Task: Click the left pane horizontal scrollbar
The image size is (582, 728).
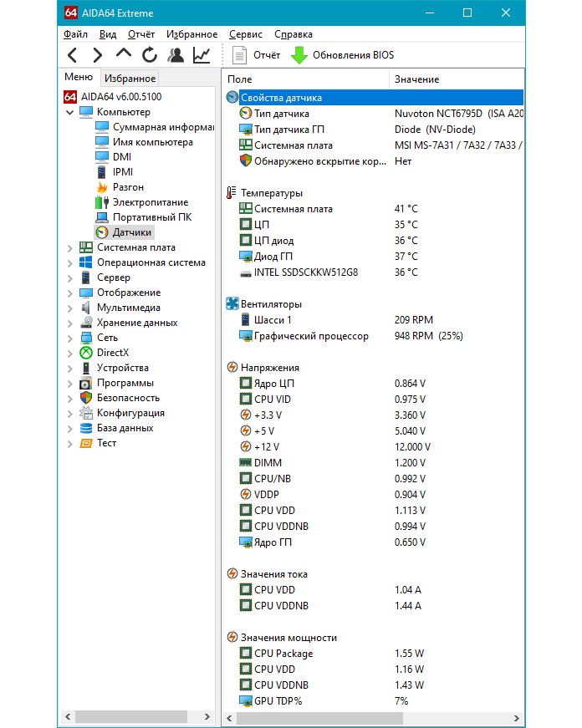Action: click(137, 717)
